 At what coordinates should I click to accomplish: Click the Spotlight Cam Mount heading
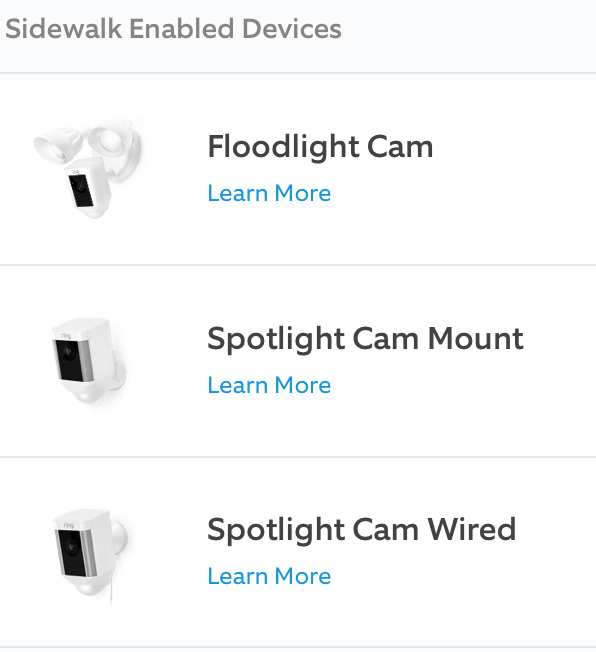coord(365,339)
